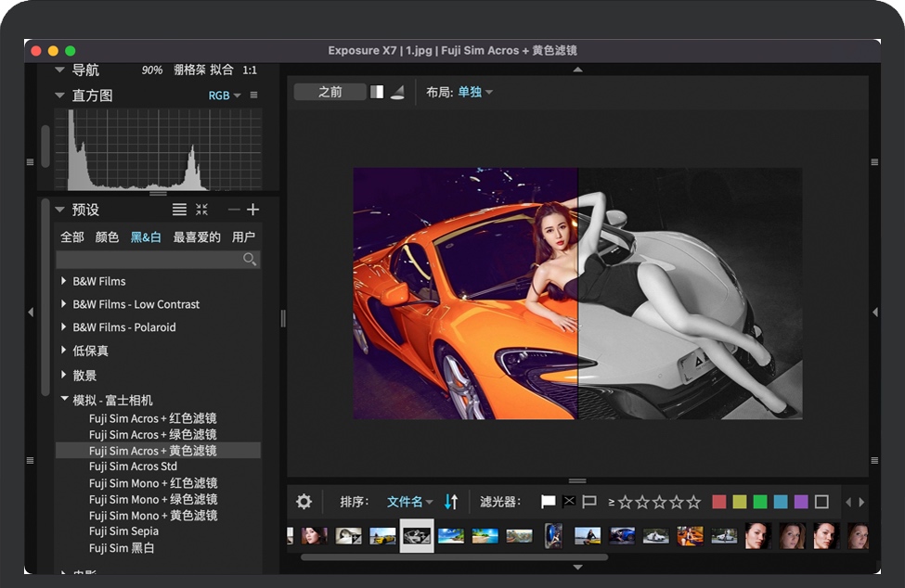The width and height of the screenshot is (905, 588).
Task: Filter by the red color label
Action: pyautogui.click(x=718, y=502)
